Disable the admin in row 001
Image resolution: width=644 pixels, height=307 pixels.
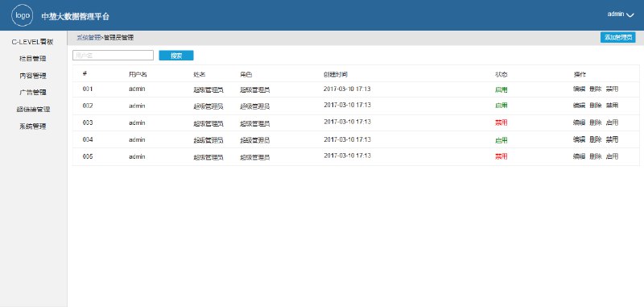[612, 89]
